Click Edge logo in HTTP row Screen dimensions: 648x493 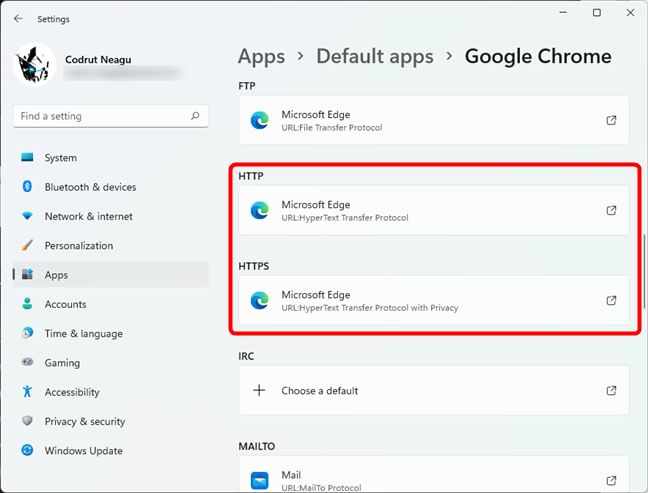click(x=260, y=210)
